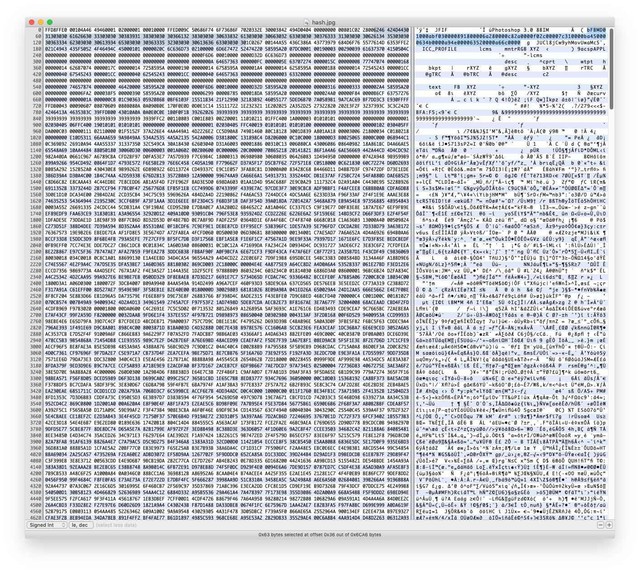Close the hash.jpg window with the red button

[x=32, y=22]
